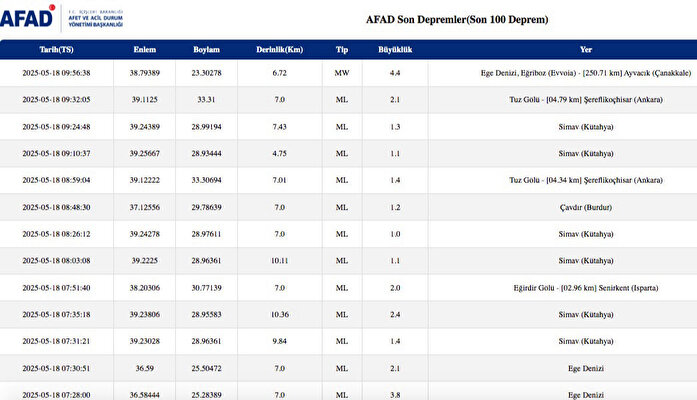
Task: Click latitude value 39.23028
Action: pos(144,341)
